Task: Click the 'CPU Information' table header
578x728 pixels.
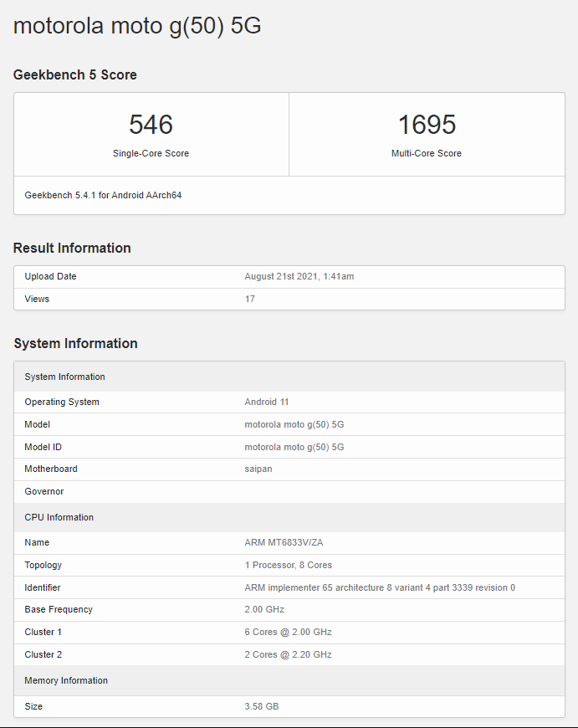Action: click(x=289, y=517)
